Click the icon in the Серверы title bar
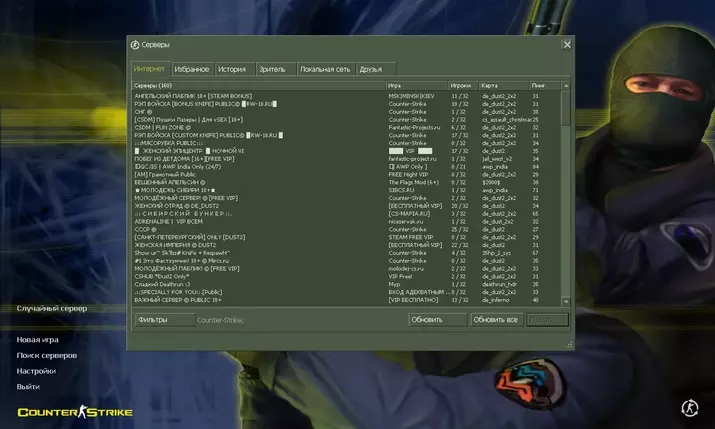Screen dimensions: 715x429 135,45
